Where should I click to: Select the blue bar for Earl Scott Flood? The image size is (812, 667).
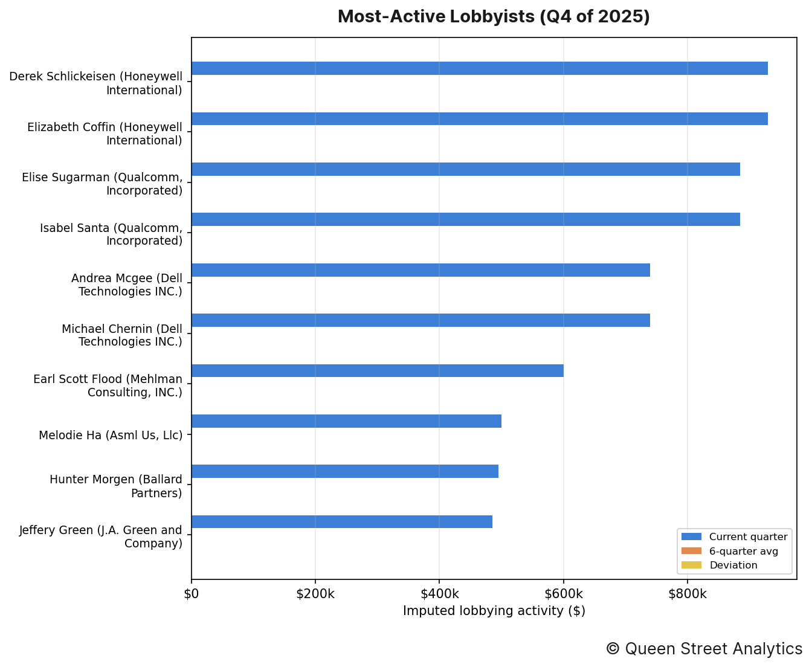pos(378,371)
